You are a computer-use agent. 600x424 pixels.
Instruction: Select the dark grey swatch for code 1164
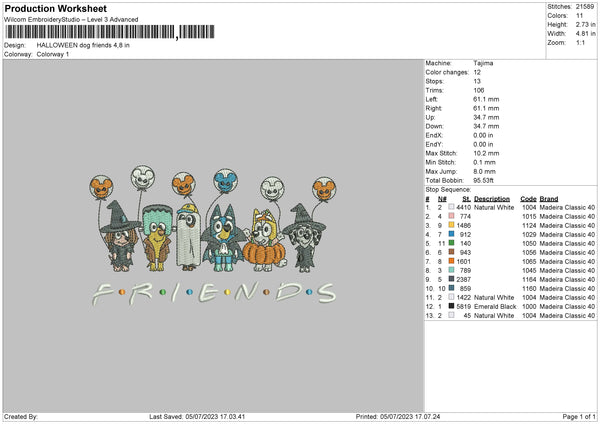452,279
